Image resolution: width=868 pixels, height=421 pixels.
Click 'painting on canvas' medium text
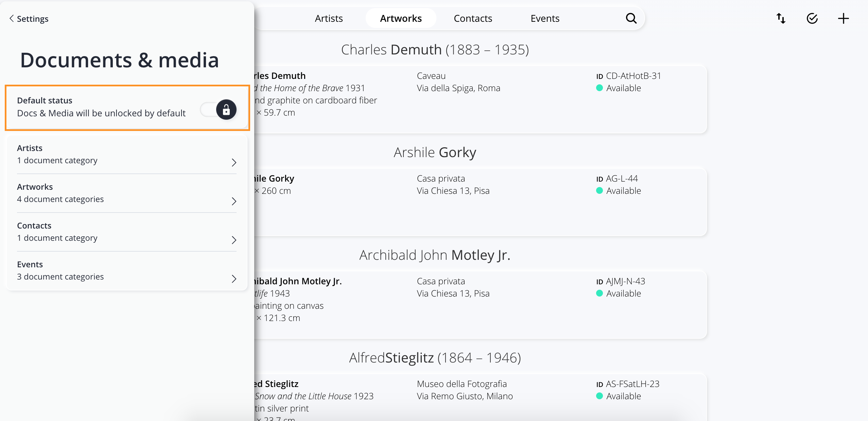click(x=289, y=306)
